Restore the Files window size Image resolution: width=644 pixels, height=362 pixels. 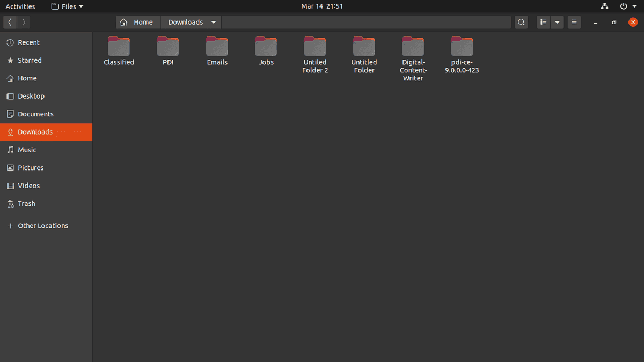[614, 23]
